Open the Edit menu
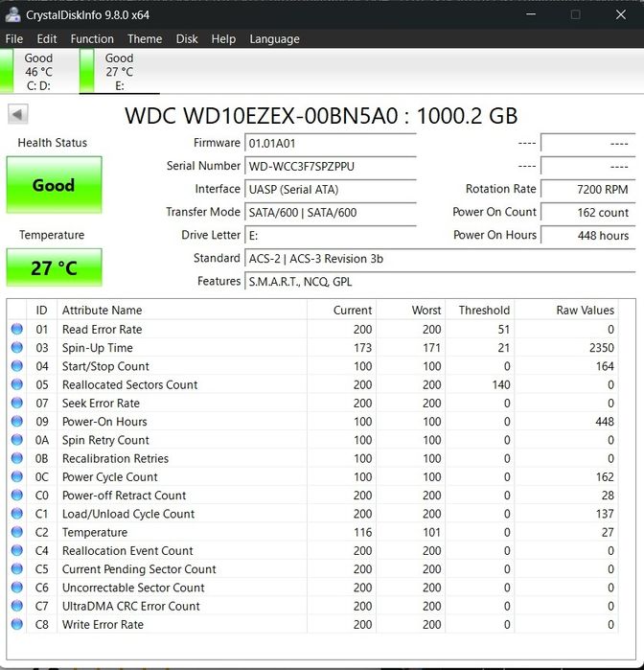This screenshot has width=644, height=670. click(47, 39)
